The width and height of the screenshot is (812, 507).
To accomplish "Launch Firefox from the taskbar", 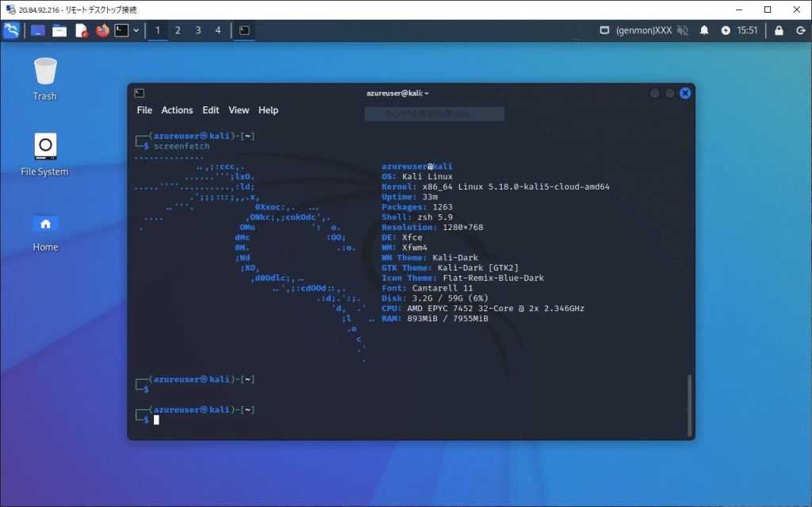I will [101, 30].
